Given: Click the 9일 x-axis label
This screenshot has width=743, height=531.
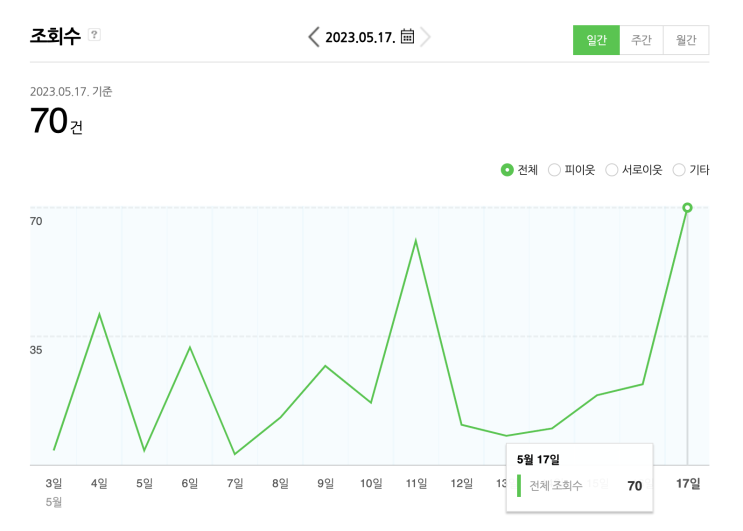Looking at the screenshot, I should point(326,483).
